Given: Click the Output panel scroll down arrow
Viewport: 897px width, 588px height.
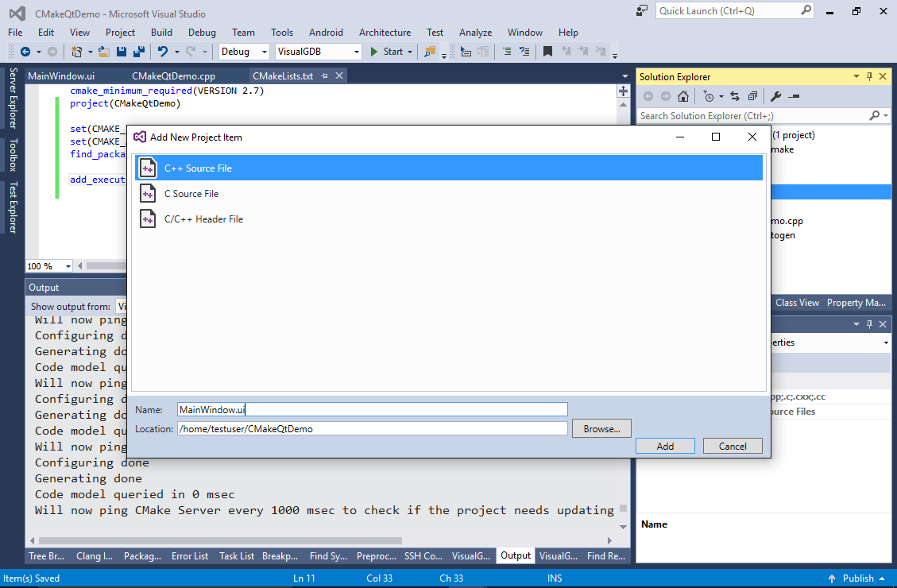Looking at the screenshot, I should coord(623,527).
